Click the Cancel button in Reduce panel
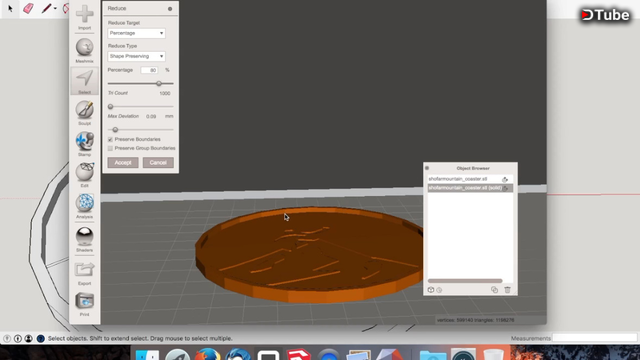Image resolution: width=640 pixels, height=360 pixels. (x=158, y=162)
